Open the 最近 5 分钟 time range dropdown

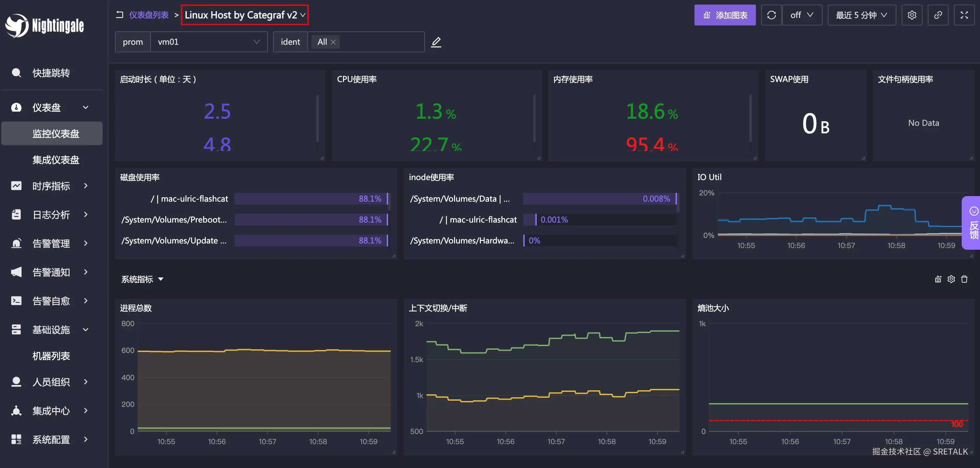(861, 15)
